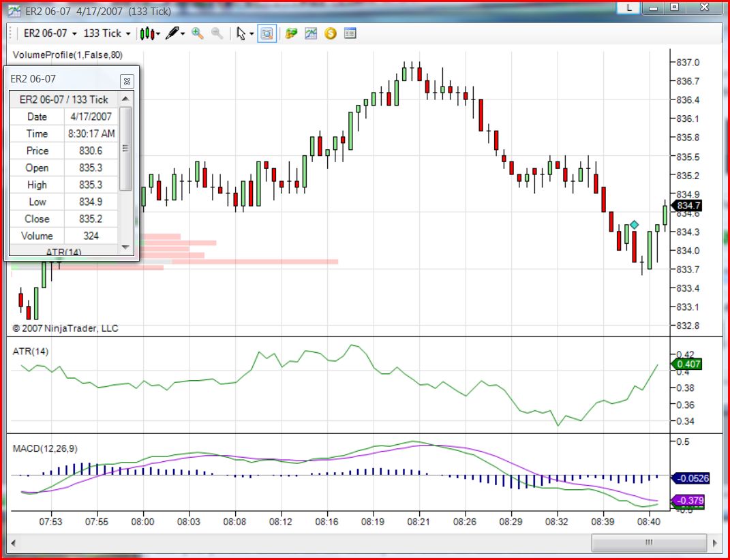
Task: Close the ER2 06-07 data box panel
Action: 127,82
